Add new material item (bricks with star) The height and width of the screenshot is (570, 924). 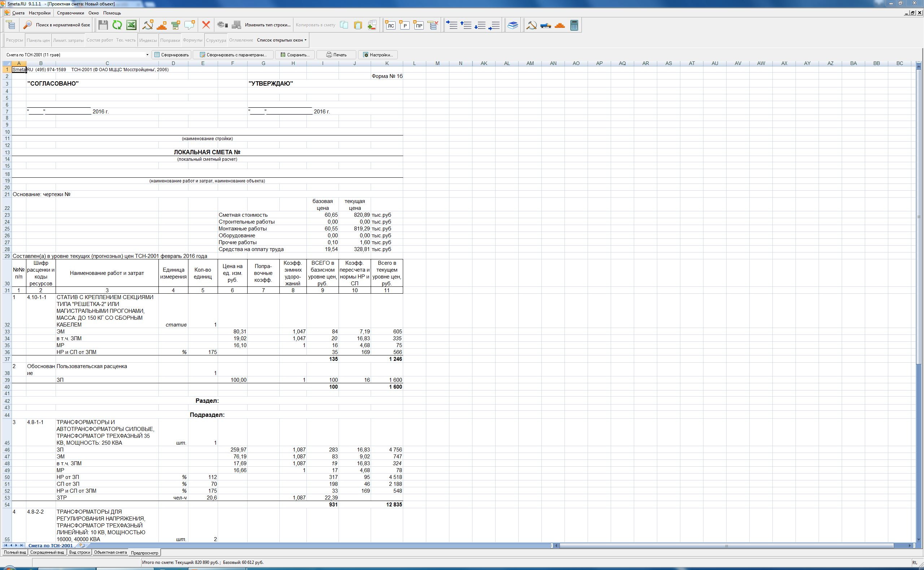tap(162, 25)
